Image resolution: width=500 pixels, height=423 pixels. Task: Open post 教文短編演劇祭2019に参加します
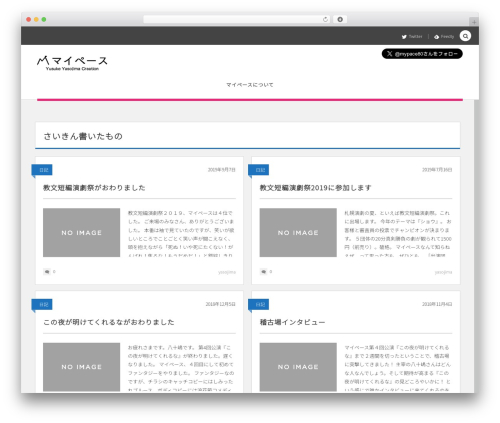pyautogui.click(x=315, y=188)
